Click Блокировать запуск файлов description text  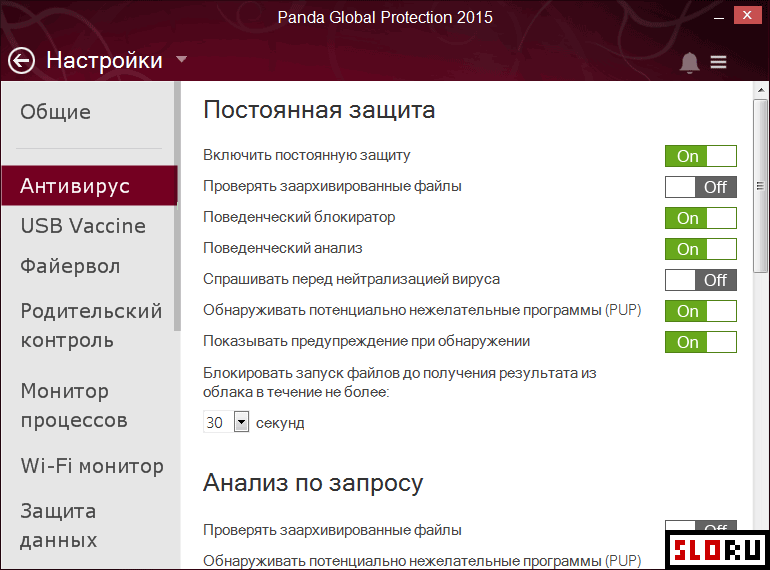pyautogui.click(x=400, y=382)
